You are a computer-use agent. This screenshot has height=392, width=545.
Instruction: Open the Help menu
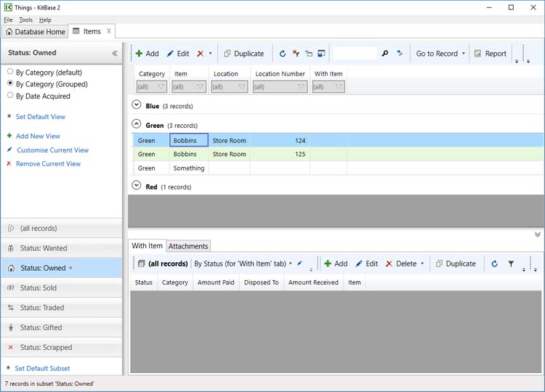tap(45, 20)
